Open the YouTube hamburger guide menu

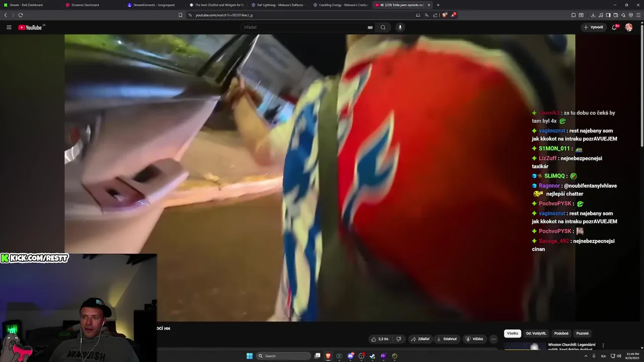9,27
